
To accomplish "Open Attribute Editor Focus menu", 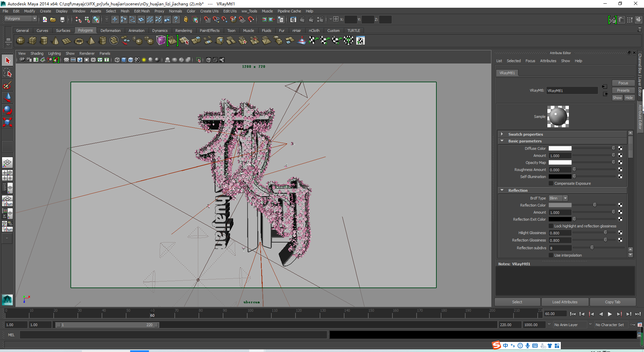I will tap(530, 61).
